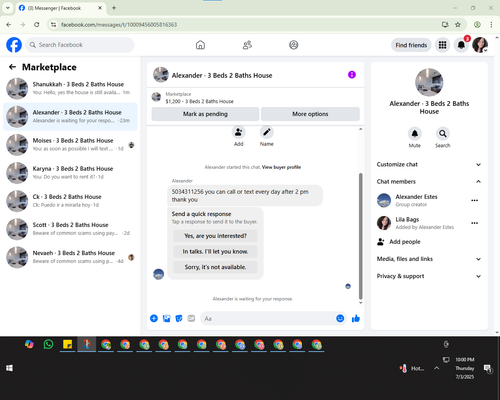Open the taskbar clock showing 10:00 PM

pos(465,368)
